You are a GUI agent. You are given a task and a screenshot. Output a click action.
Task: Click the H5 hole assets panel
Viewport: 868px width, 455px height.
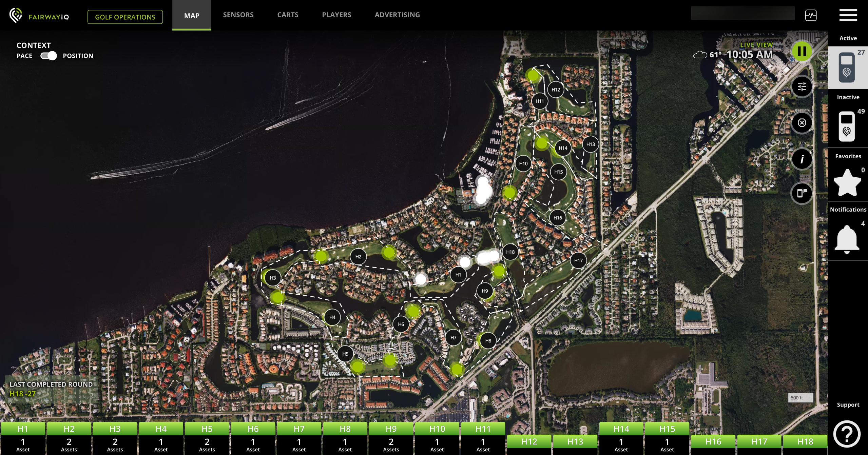207,444
